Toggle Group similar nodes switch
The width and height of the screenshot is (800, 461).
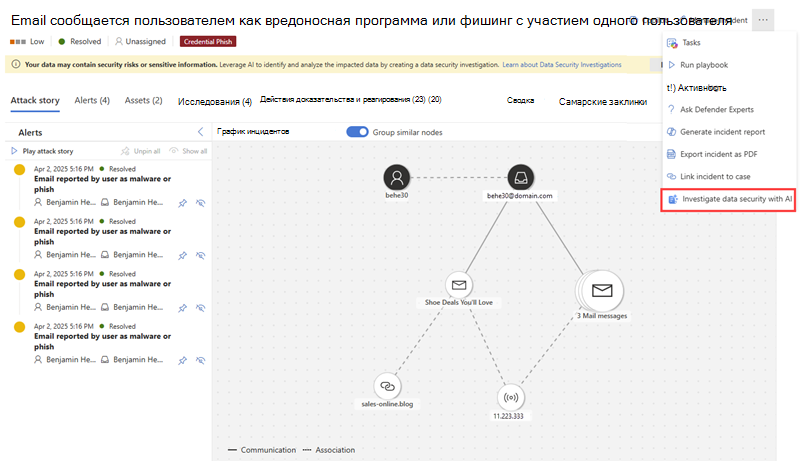click(357, 132)
